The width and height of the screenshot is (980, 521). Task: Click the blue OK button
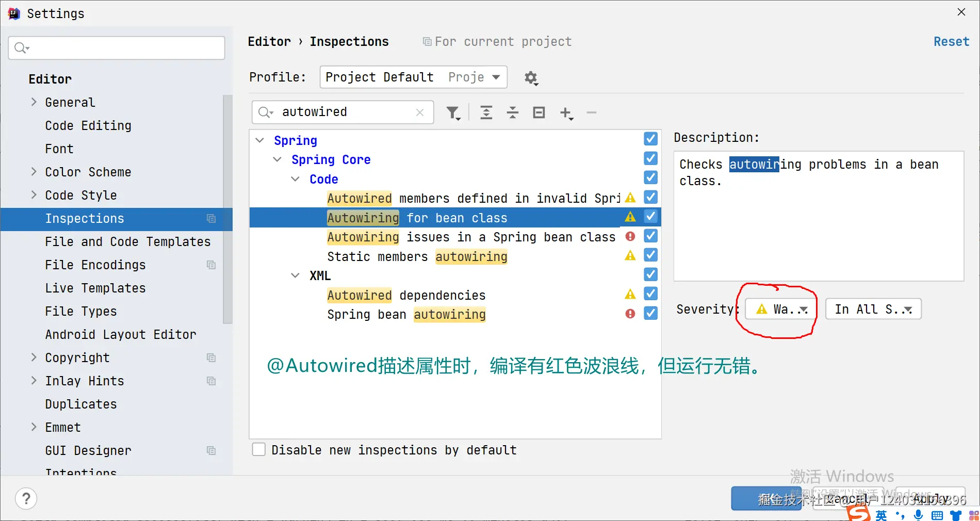click(x=766, y=498)
